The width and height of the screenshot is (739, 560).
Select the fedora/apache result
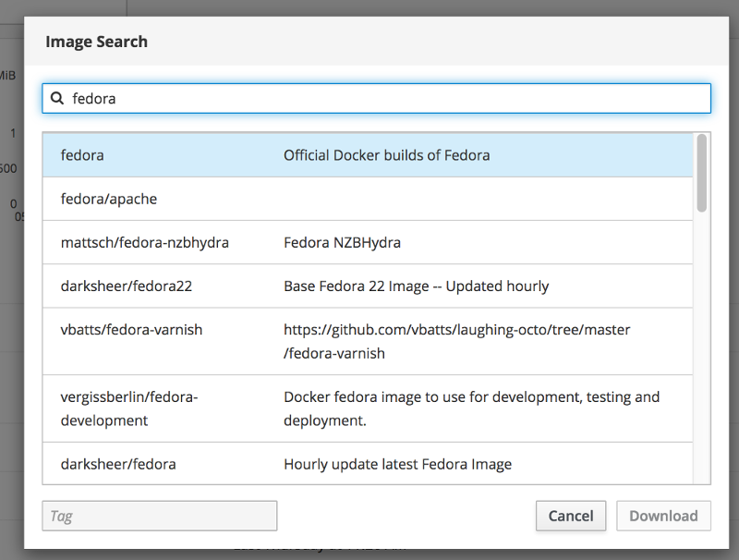click(x=368, y=199)
